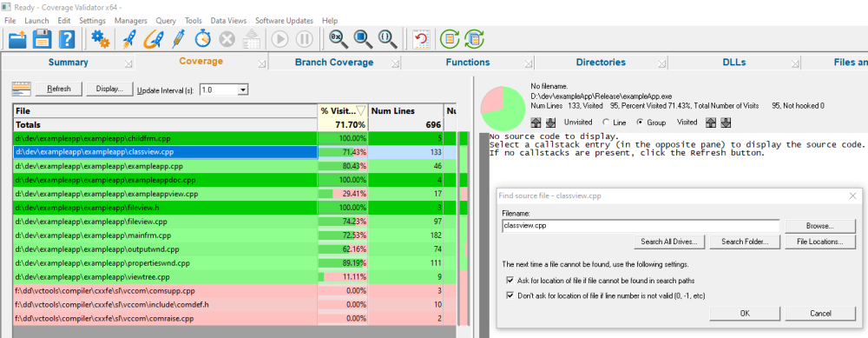Click the greyed signal-over-table icon
The image size is (868, 338).
pos(252,39)
